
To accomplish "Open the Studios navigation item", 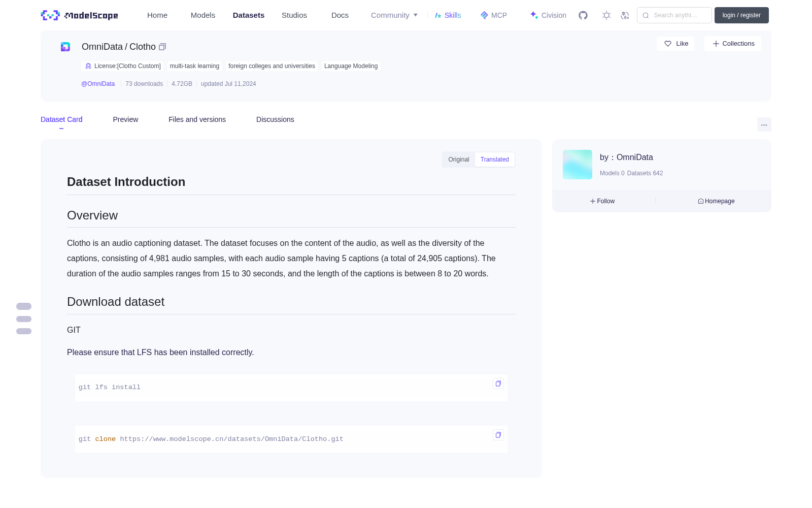I will pos(294,15).
